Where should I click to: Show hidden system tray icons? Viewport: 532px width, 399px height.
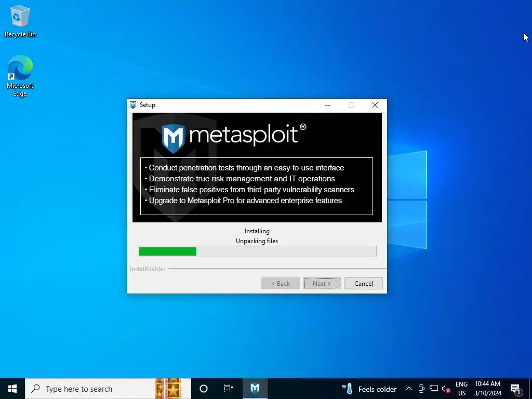[x=409, y=389]
